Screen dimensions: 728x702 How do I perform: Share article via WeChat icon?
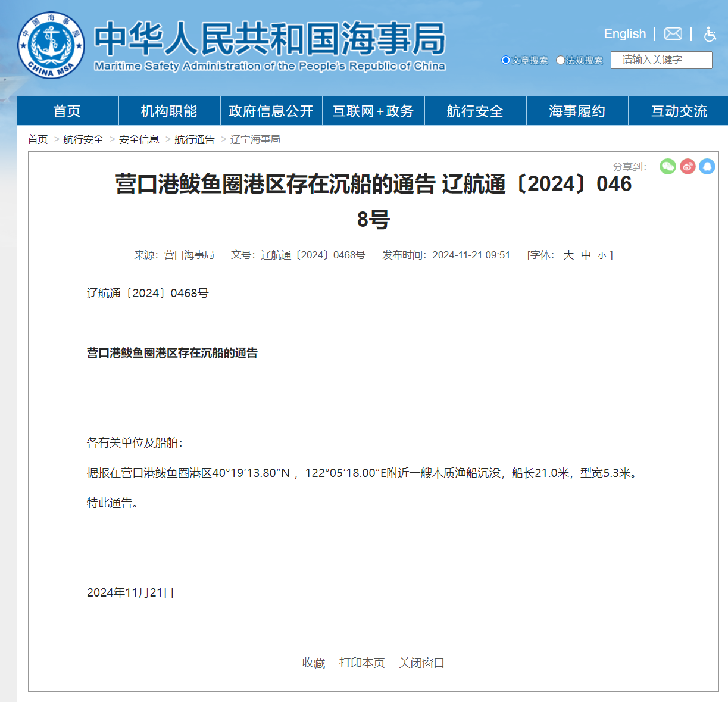pyautogui.click(x=668, y=167)
